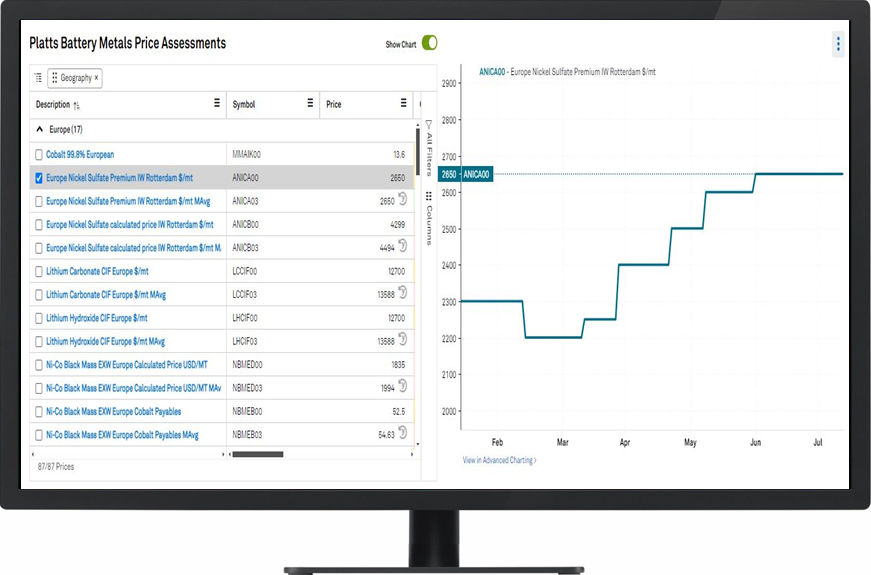871x575 pixels.
Task: Check the LHCIF03 MAvg row checkbox
Action: (39, 341)
